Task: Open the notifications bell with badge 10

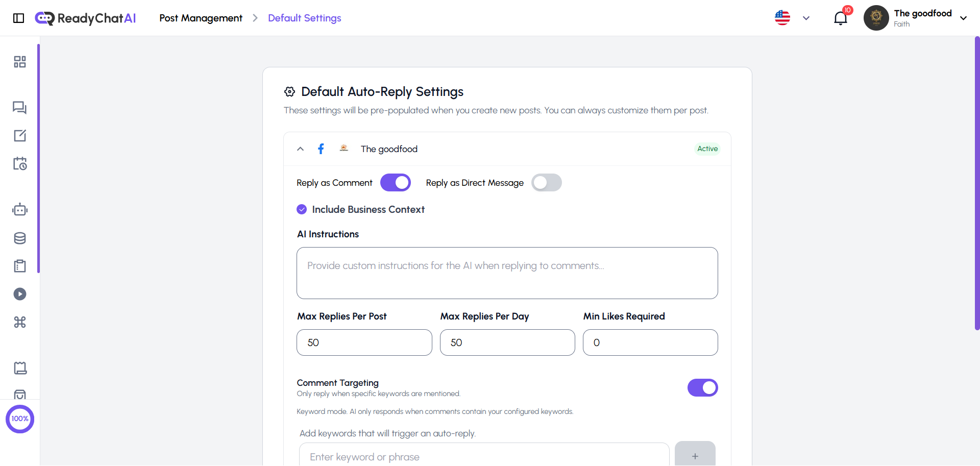Action: point(840,18)
